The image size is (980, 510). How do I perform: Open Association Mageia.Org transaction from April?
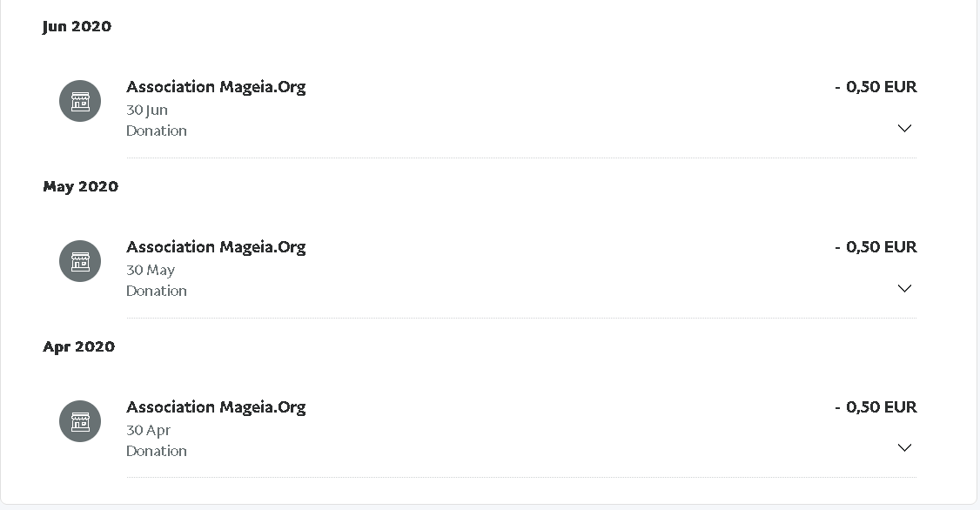(x=216, y=407)
